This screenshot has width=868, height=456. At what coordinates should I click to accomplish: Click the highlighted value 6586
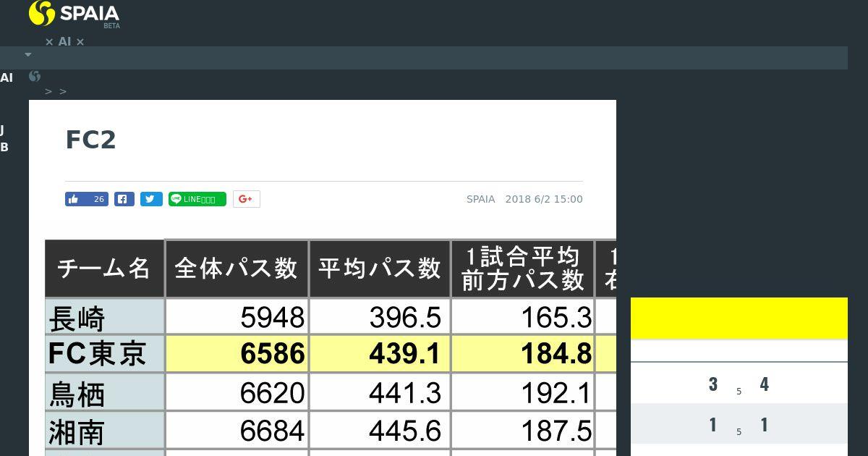pos(272,354)
